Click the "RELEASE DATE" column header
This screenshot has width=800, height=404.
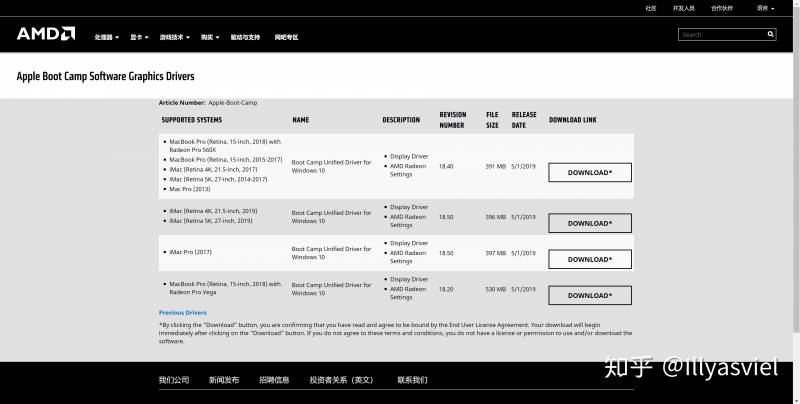(524, 120)
